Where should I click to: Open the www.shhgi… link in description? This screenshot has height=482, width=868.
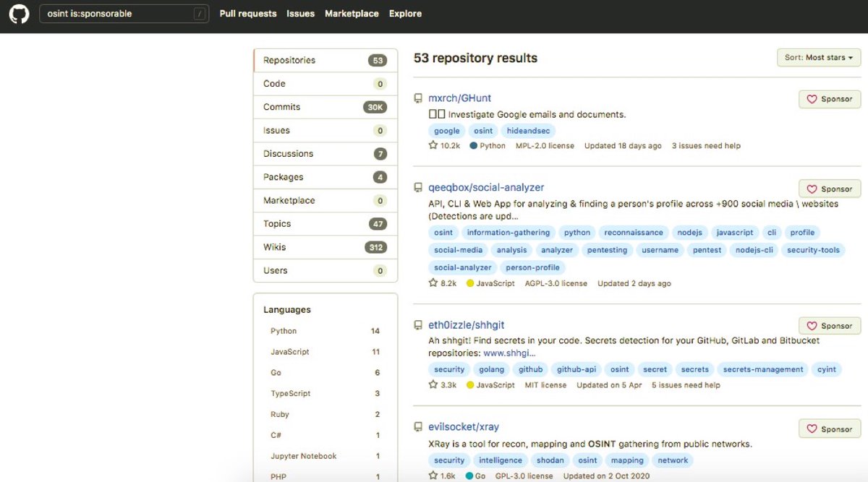coord(509,353)
